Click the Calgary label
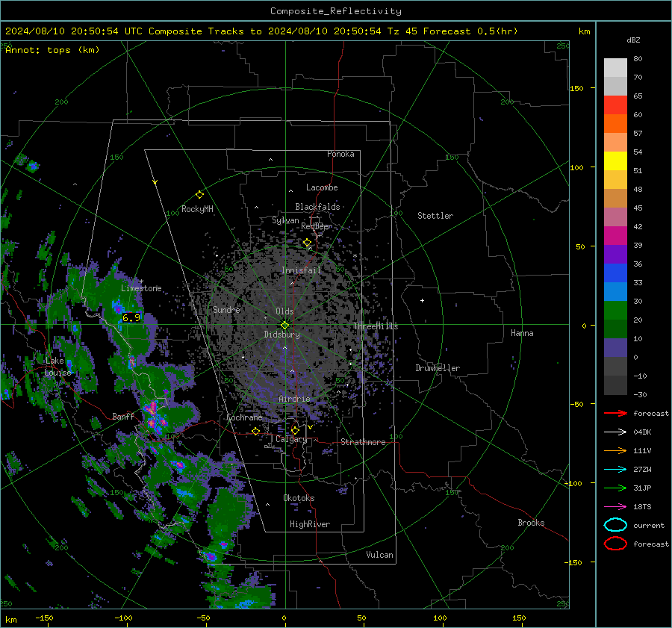 291,439
